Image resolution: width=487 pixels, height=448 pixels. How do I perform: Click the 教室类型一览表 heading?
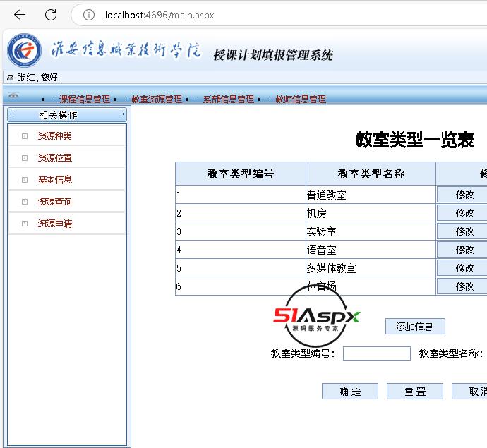click(x=415, y=140)
